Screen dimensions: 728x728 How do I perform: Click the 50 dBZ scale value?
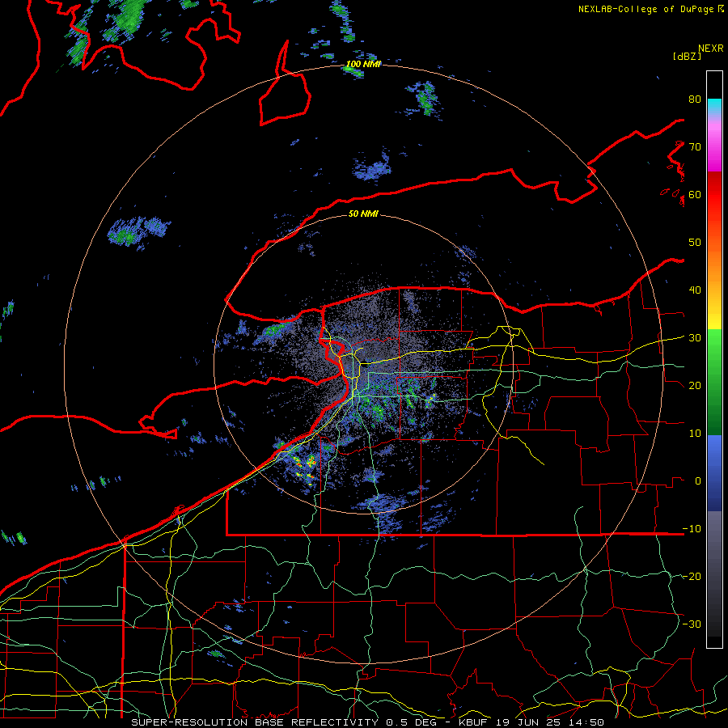(x=695, y=243)
